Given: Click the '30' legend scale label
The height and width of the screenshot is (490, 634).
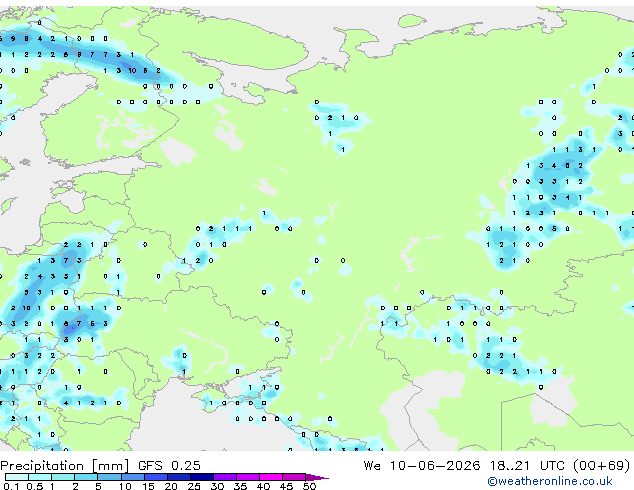Looking at the screenshot, I should pos(217,486).
